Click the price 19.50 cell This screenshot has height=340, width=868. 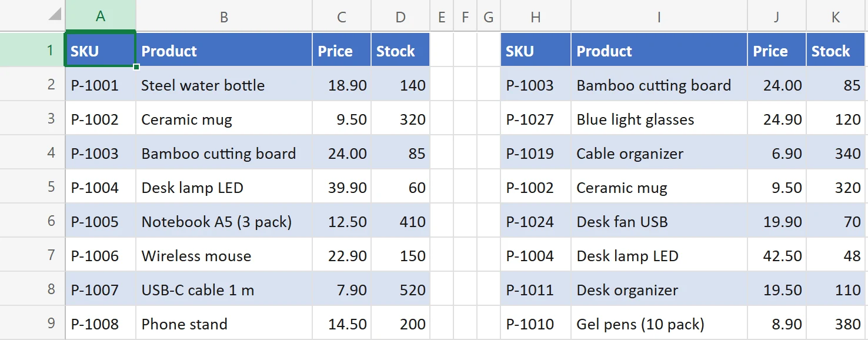click(777, 289)
